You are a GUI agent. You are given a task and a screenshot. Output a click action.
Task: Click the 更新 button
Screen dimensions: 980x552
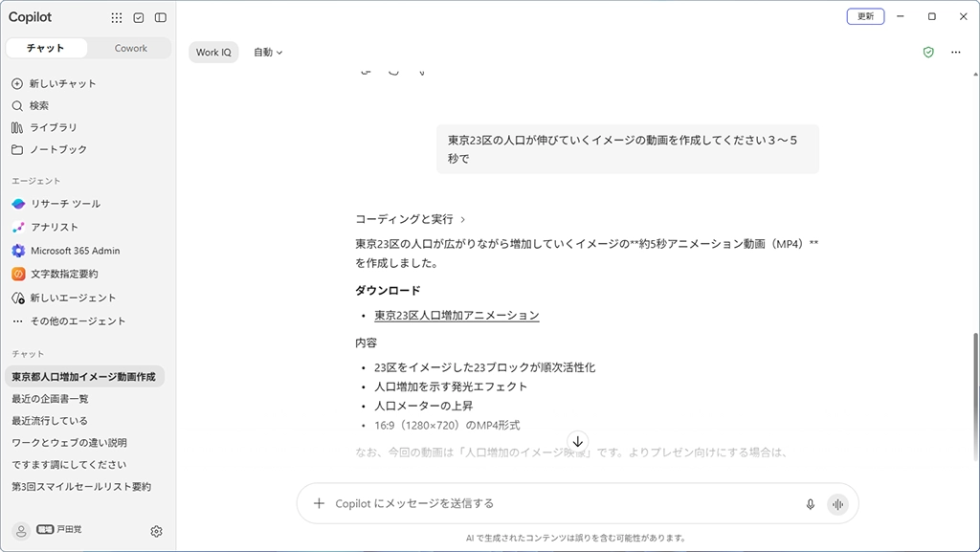pos(865,16)
